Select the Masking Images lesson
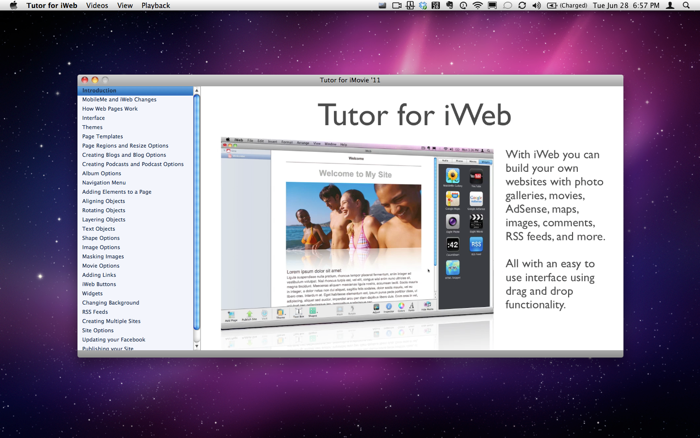The image size is (700, 438). (103, 256)
